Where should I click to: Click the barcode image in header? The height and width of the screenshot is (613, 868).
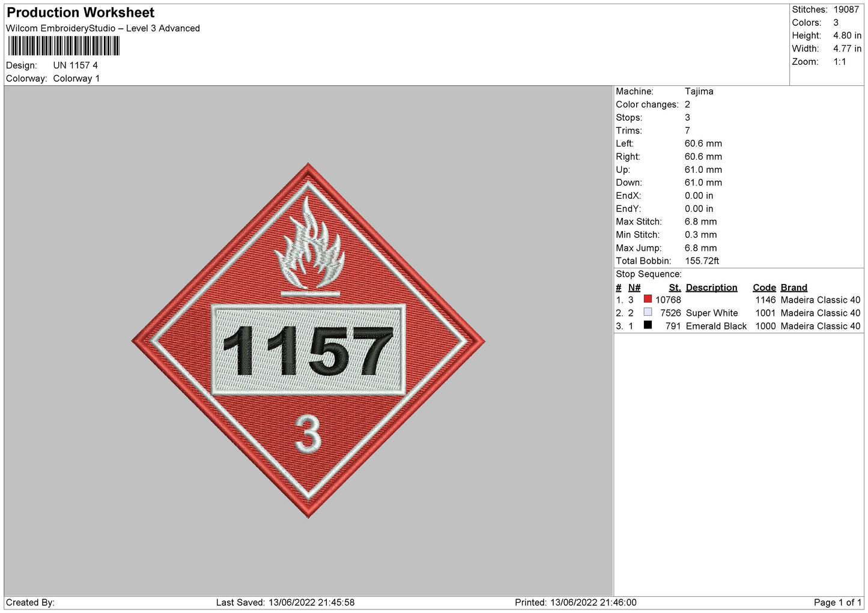click(x=63, y=46)
